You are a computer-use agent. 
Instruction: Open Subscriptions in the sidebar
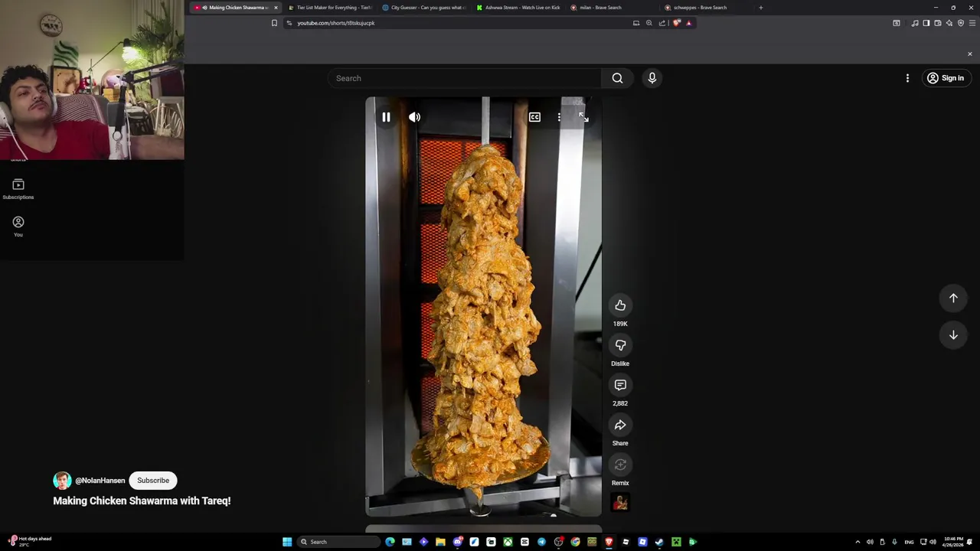[18, 189]
